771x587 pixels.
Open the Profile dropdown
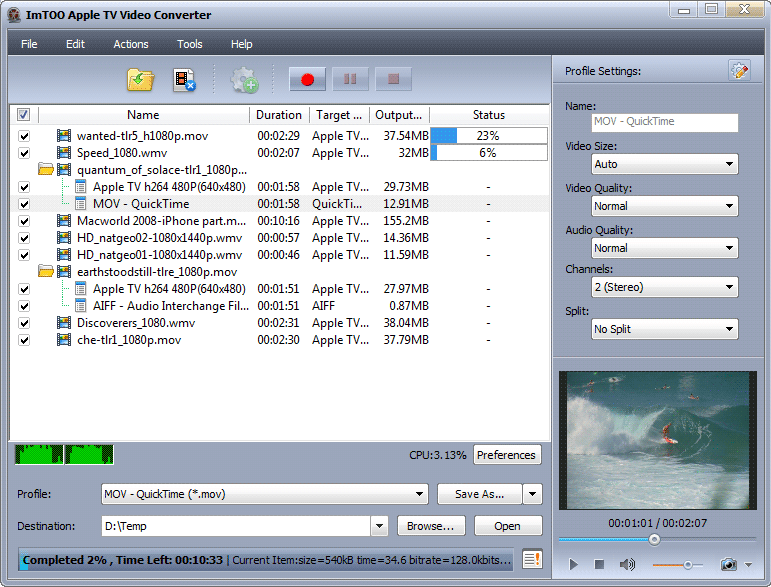pyautogui.click(x=265, y=494)
